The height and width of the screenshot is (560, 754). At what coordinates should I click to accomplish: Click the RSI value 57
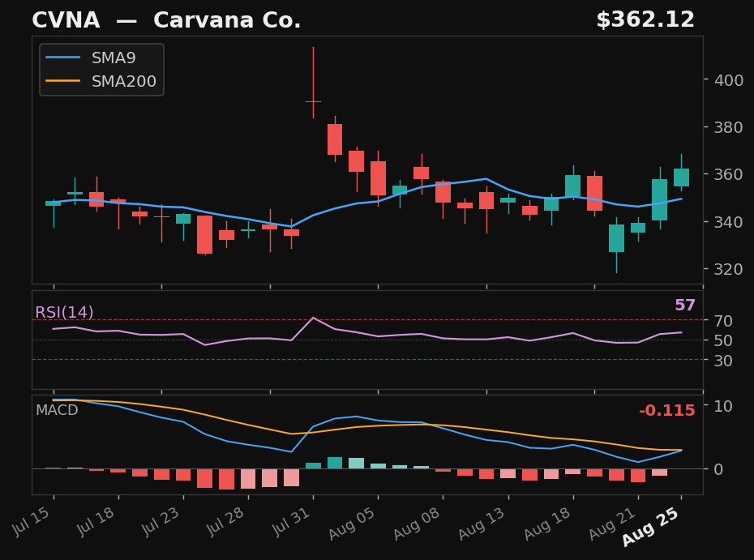point(685,305)
